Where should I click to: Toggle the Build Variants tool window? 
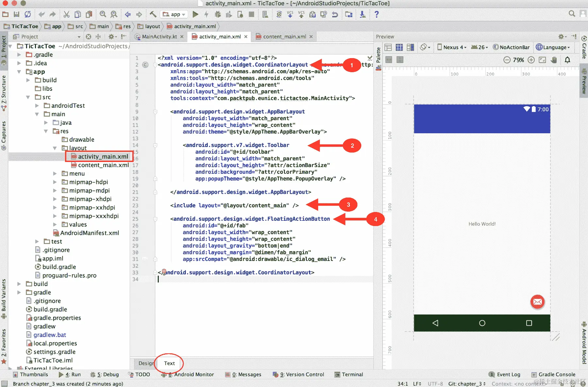(4, 298)
